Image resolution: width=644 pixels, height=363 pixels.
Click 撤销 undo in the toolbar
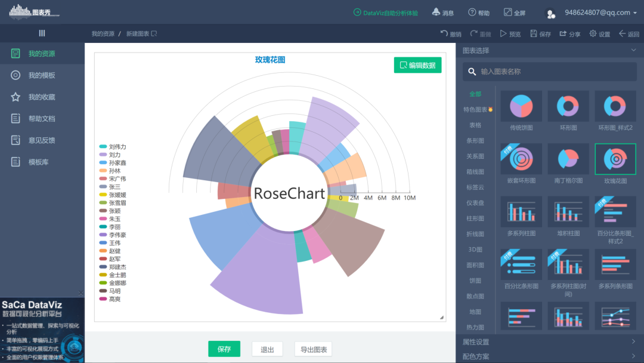click(x=451, y=33)
